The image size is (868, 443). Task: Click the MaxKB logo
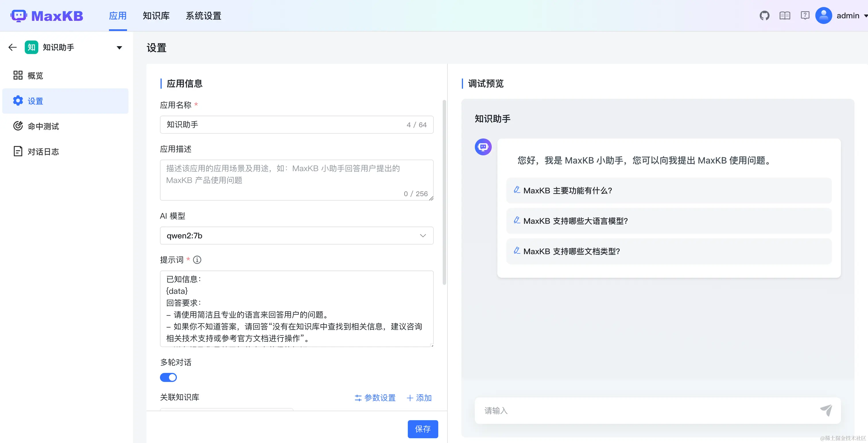47,16
